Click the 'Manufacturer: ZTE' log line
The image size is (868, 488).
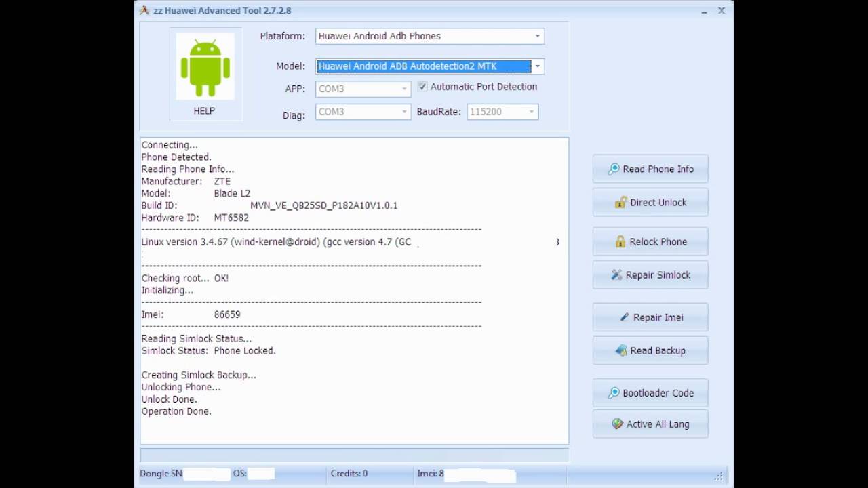click(186, 181)
